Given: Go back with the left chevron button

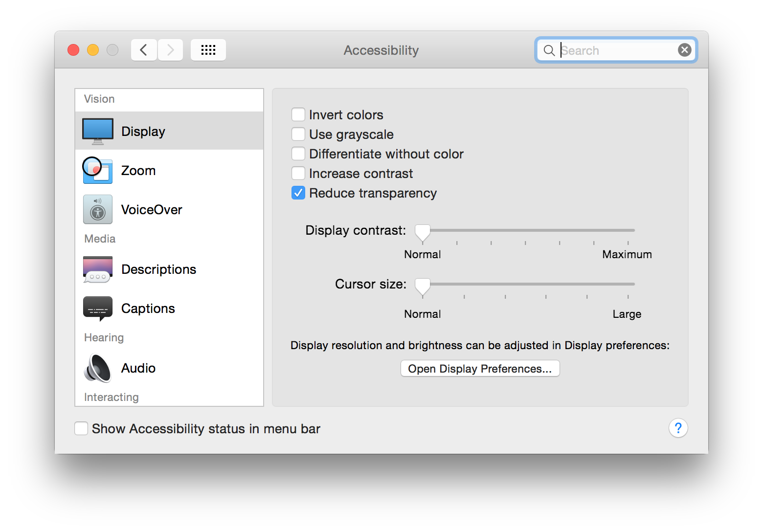Looking at the screenshot, I should tap(144, 50).
